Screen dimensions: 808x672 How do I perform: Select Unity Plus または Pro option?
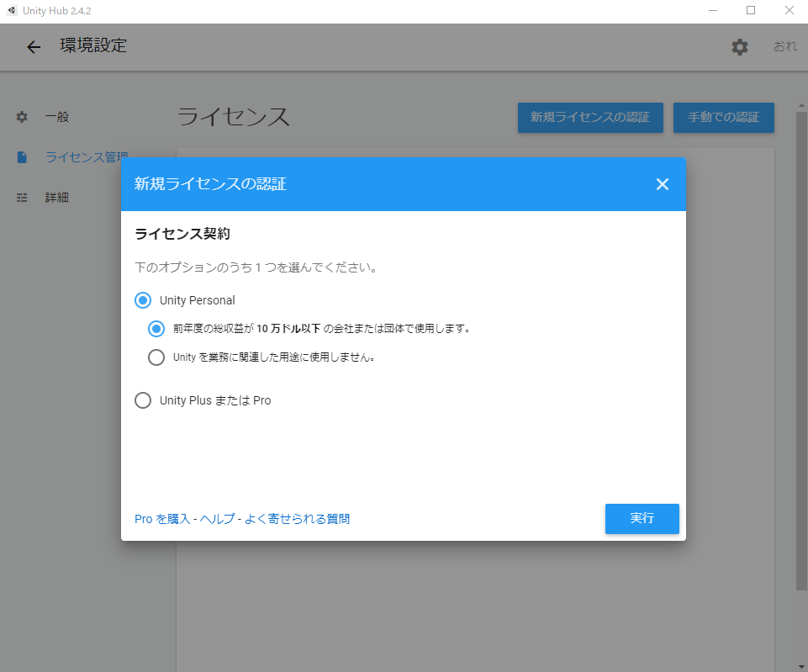[143, 400]
